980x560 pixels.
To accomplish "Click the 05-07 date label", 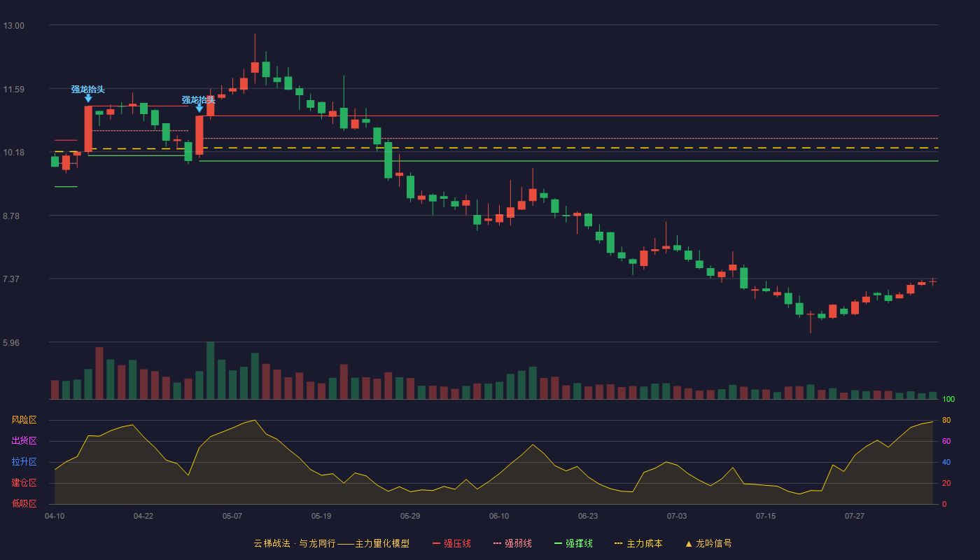I will point(232,516).
